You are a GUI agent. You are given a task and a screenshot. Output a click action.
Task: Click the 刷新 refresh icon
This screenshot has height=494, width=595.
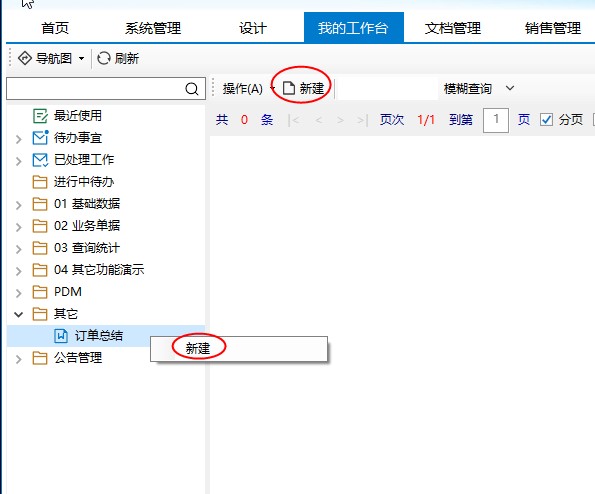click(104, 58)
